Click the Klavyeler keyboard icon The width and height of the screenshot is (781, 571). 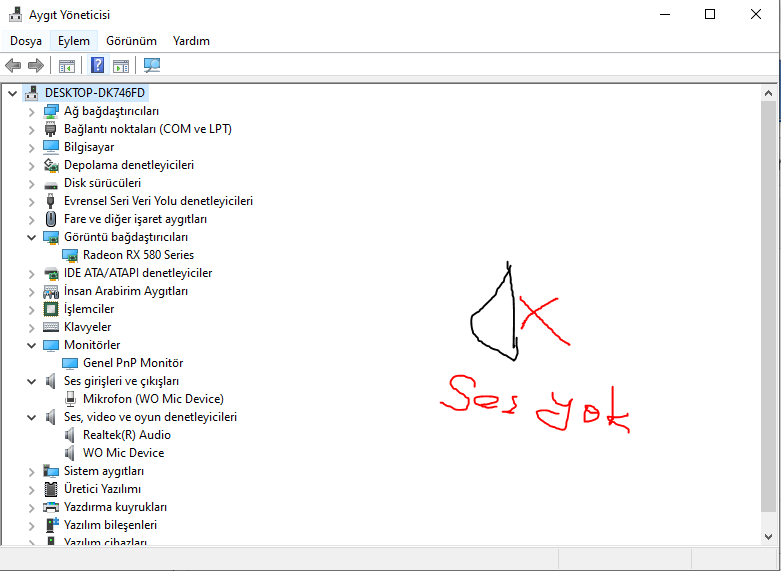51,327
